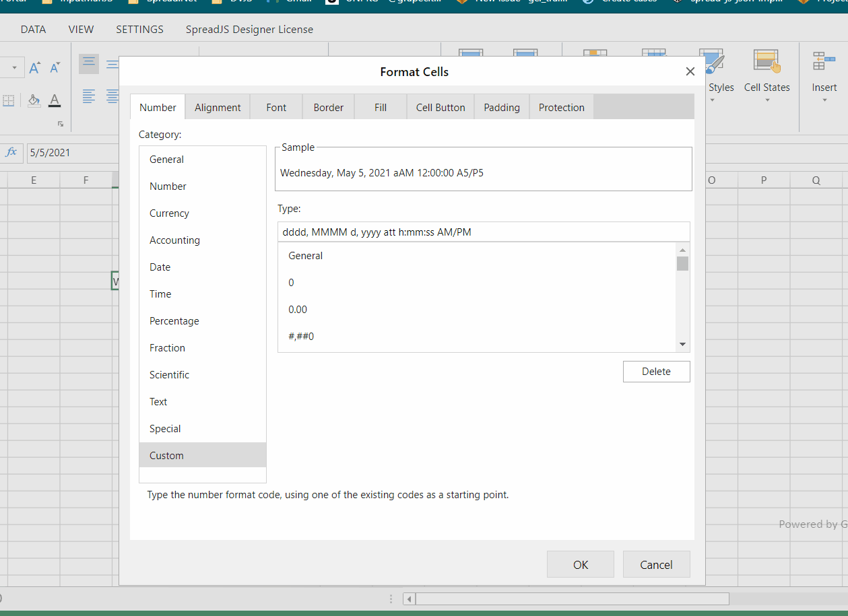This screenshot has width=848, height=616.
Task: Click the Font Color icon
Action: tap(55, 100)
